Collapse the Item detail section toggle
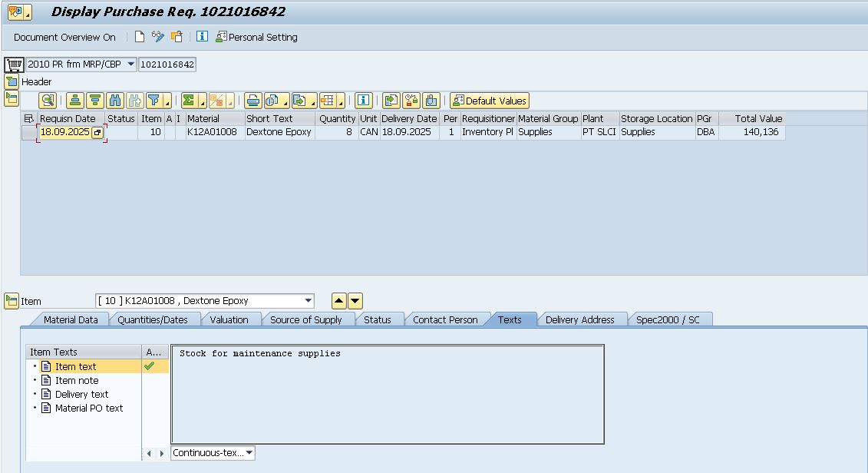Screen dimensions: 868x473 pyautogui.click(x=11, y=301)
